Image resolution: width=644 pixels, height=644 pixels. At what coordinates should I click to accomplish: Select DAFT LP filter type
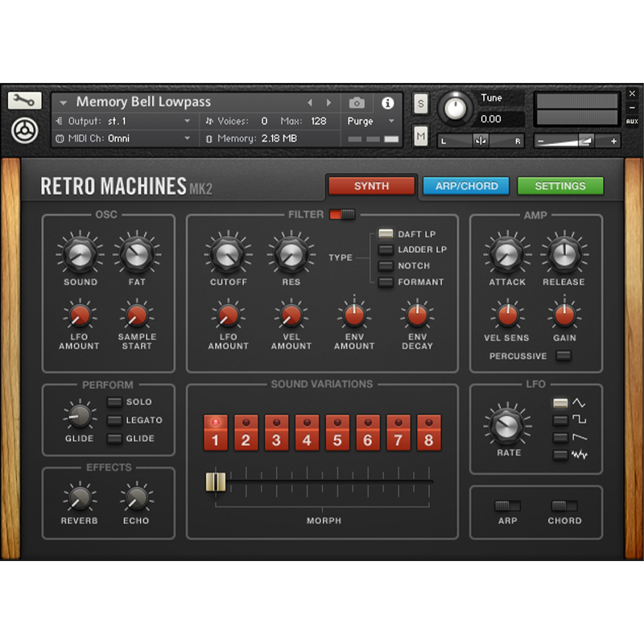tap(386, 234)
